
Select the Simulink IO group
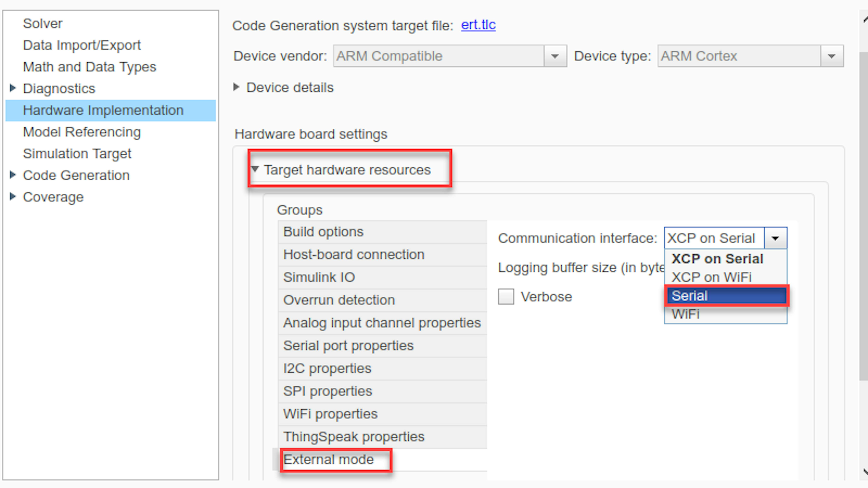click(382, 277)
